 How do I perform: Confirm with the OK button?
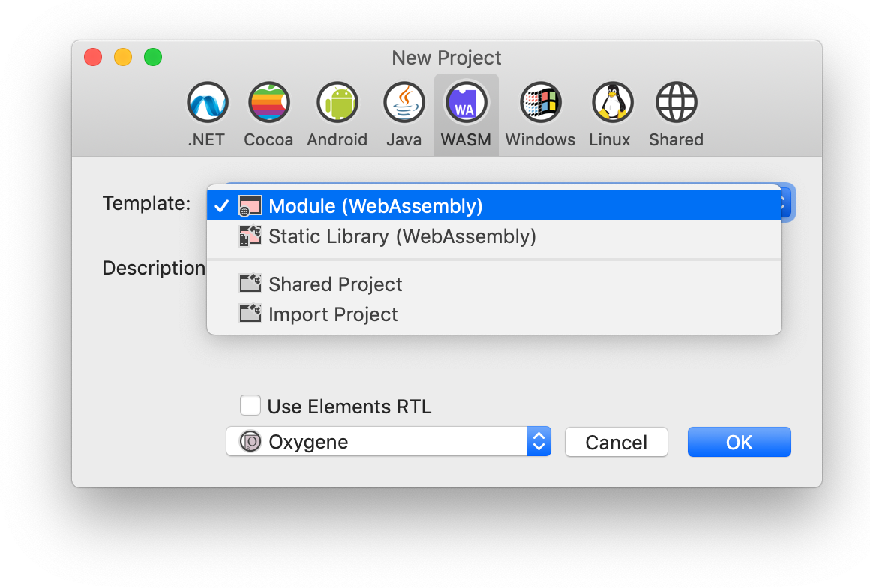click(x=739, y=442)
